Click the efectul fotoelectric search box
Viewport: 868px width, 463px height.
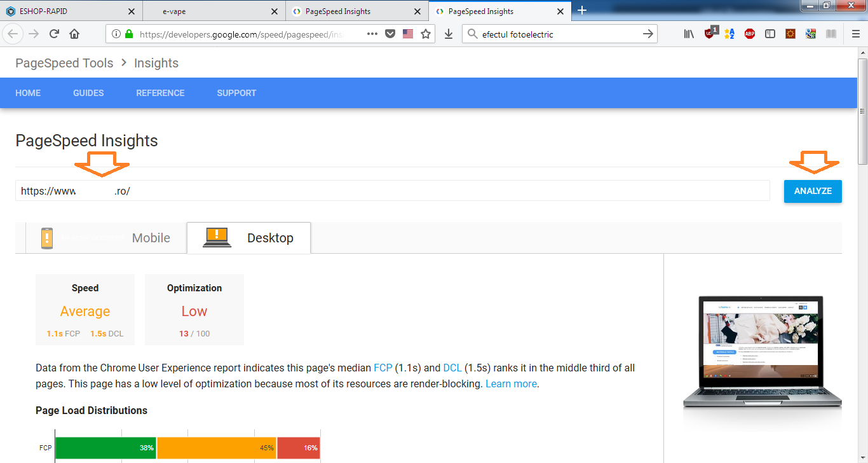click(x=560, y=34)
